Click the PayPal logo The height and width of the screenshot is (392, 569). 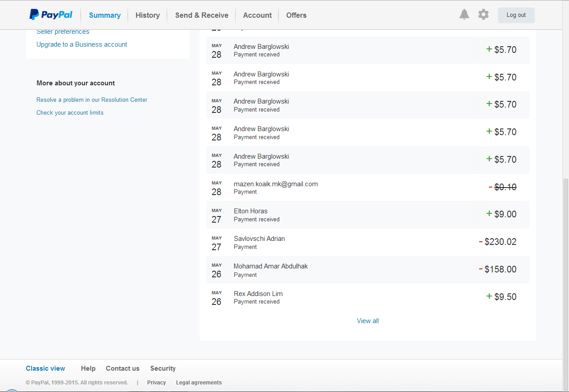(51, 15)
